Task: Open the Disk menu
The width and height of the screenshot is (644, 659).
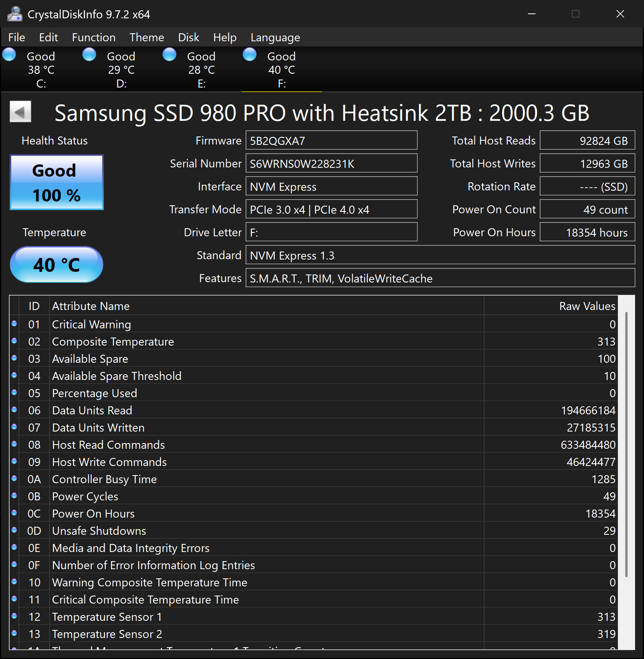Action: [189, 37]
